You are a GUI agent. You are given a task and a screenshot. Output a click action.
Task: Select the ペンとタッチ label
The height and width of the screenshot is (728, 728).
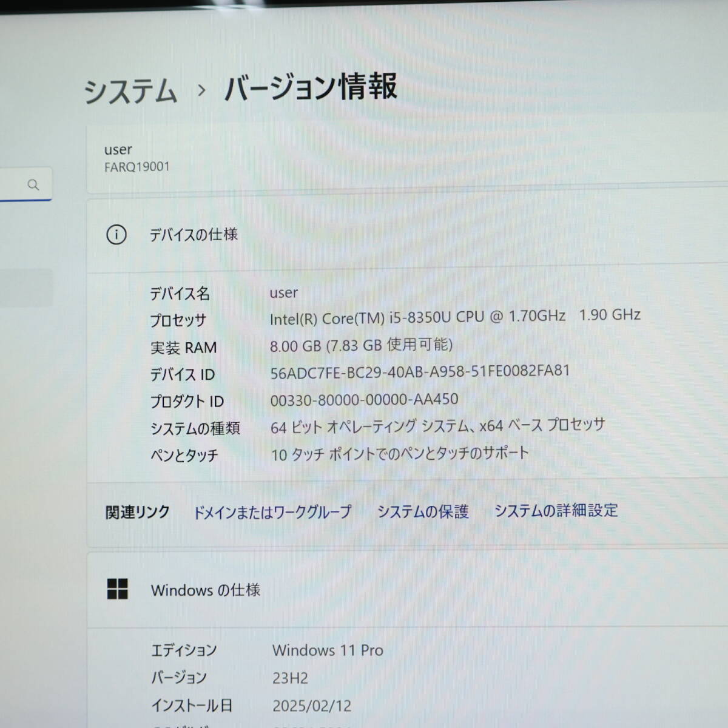tap(184, 455)
